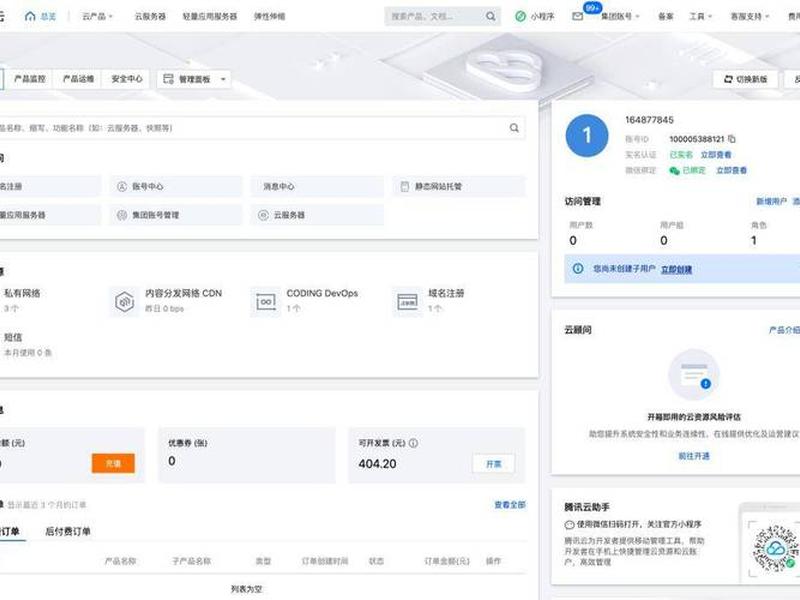Click the account name 164877845
800x600 pixels.
(x=649, y=120)
